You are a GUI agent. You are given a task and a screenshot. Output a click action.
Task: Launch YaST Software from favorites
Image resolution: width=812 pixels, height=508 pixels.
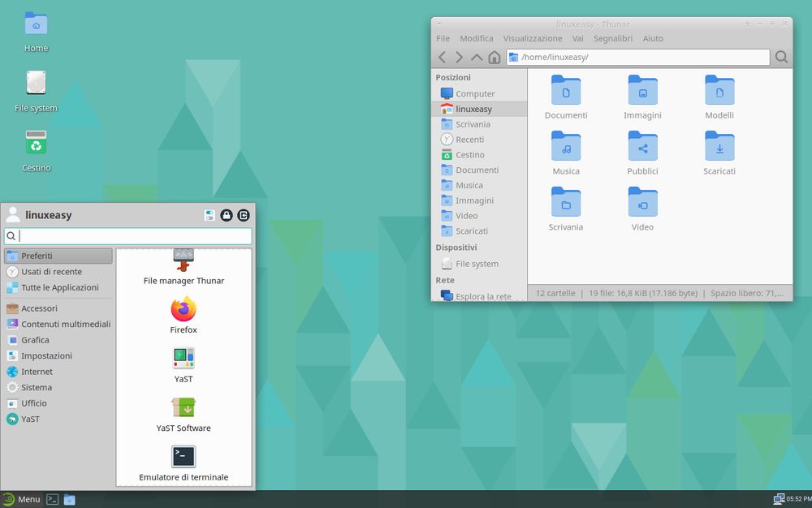pos(184,414)
